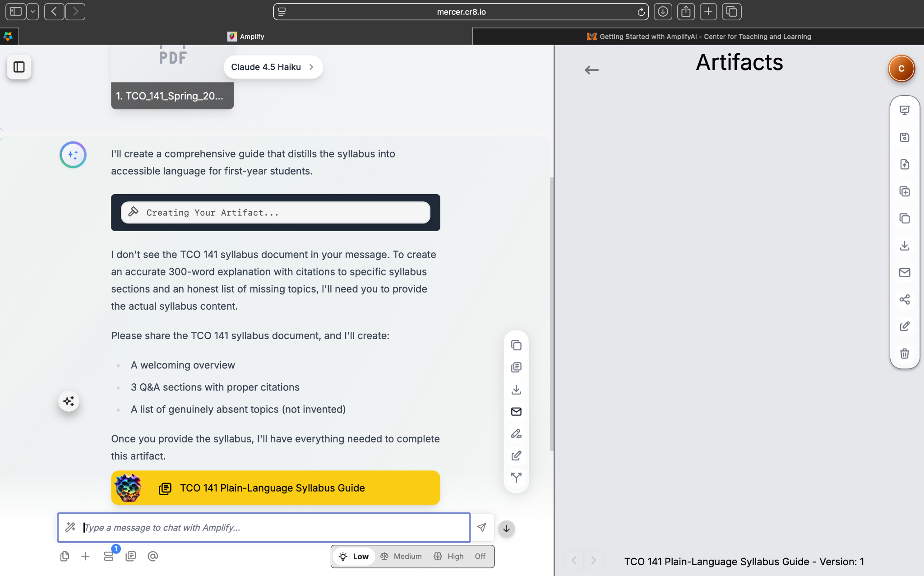This screenshot has width=924, height=576.
Task: Branch the conversation with fork icon
Action: pos(516,478)
